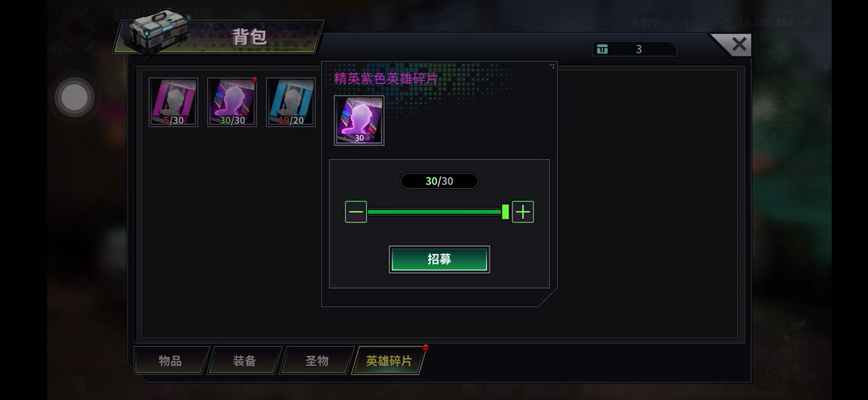Viewport: 868px width, 400px height.
Task: Select the 19/20 blue hero fragment
Action: coord(291,102)
